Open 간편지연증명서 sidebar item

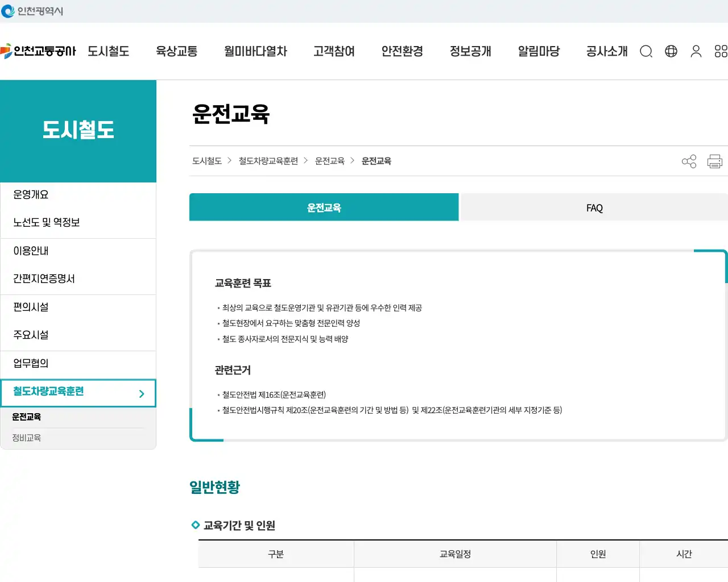(78, 278)
